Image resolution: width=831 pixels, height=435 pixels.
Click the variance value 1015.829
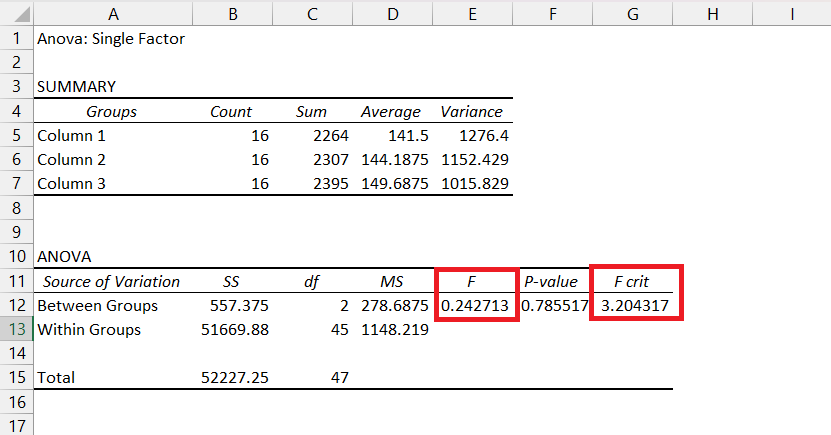pyautogui.click(x=475, y=183)
